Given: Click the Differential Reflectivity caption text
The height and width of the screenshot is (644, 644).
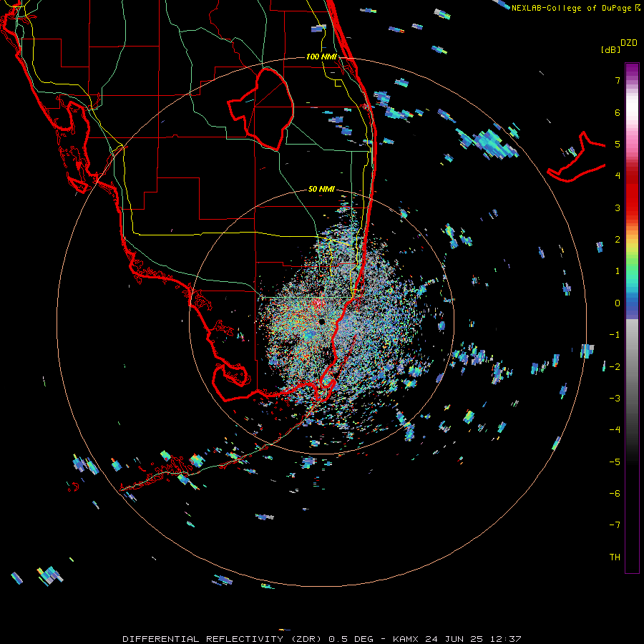Looking at the screenshot, I should click(x=322, y=639).
